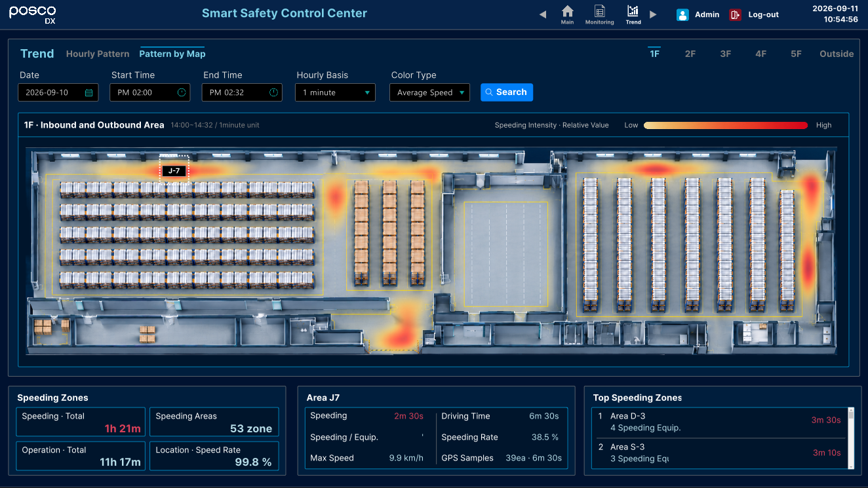Click the Date input showing 2026-09-10

coord(58,92)
